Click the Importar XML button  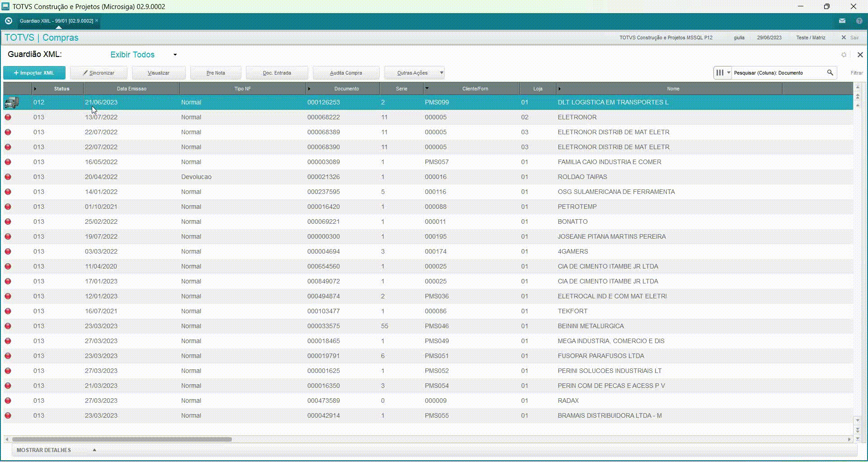34,73
